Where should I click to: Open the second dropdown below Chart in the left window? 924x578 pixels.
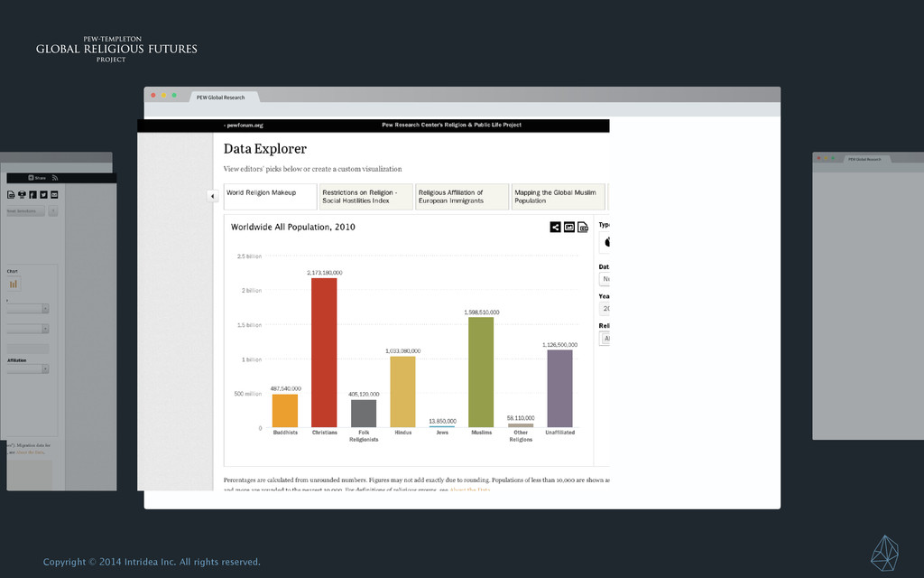tap(28, 329)
